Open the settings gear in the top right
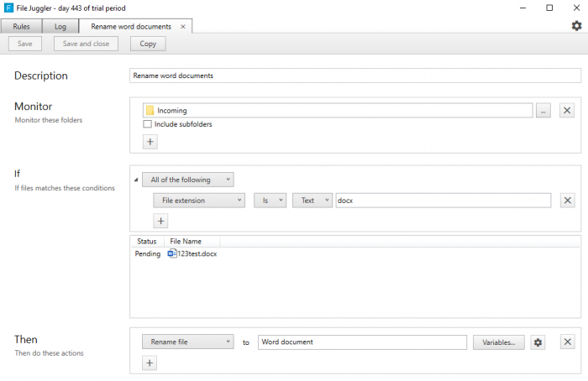The image size is (588, 381). click(576, 26)
